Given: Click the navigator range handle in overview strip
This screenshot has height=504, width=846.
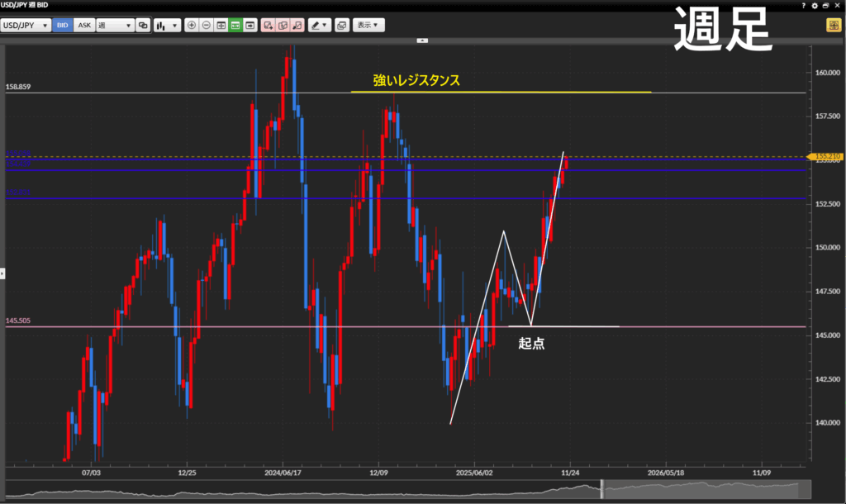Looking at the screenshot, I should tap(601, 488).
